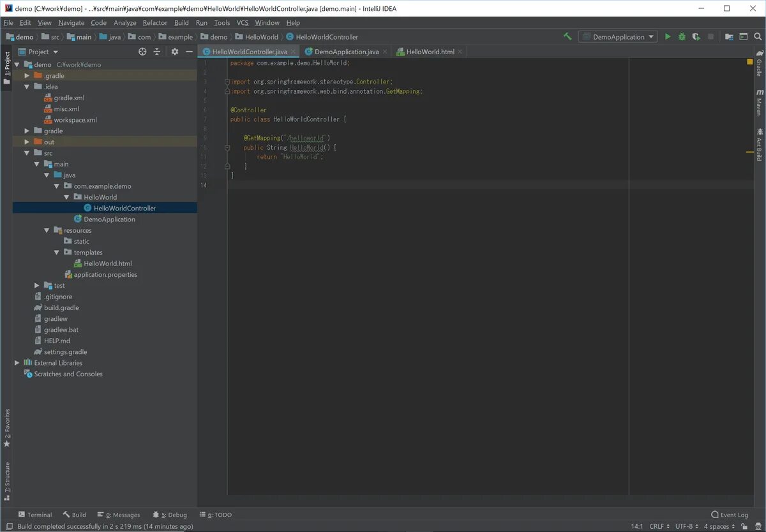Collapse all nodes in the Project panel
The height and width of the screenshot is (532, 766).
(x=157, y=52)
